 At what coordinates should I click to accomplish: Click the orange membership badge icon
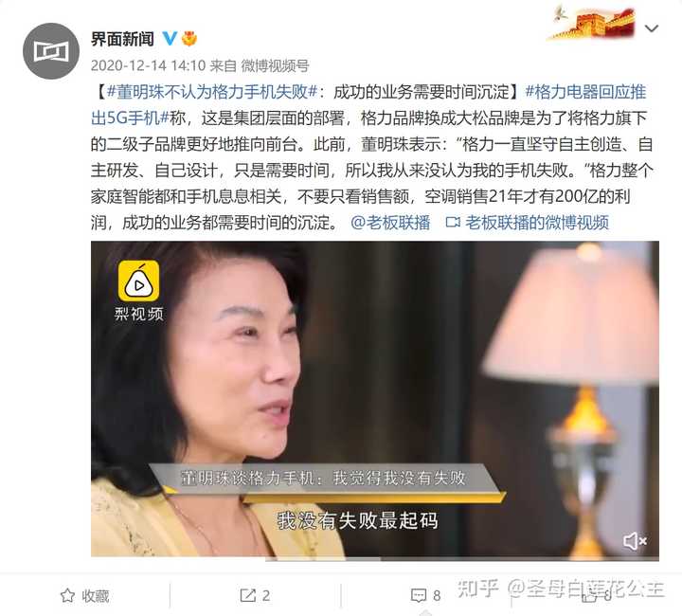tap(189, 39)
